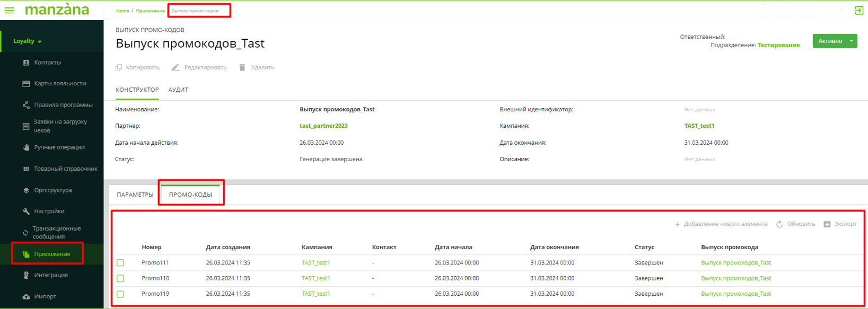The width and height of the screenshot is (868, 309).
Task: Switch to the Аудит tab
Action: (178, 90)
